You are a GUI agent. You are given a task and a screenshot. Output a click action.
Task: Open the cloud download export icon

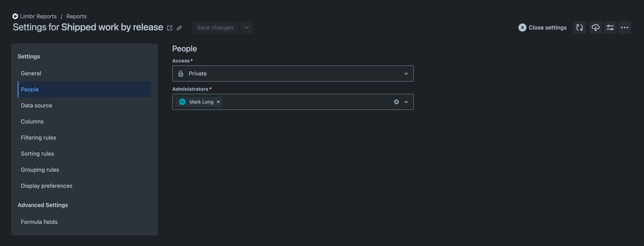[x=595, y=28]
